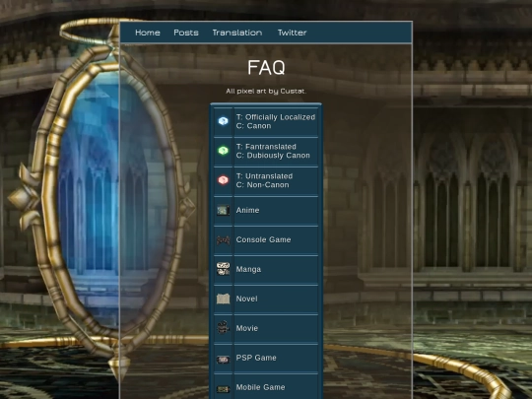Click the FAQ page heading
Image resolution: width=532 pixels, height=399 pixels.
(x=266, y=68)
